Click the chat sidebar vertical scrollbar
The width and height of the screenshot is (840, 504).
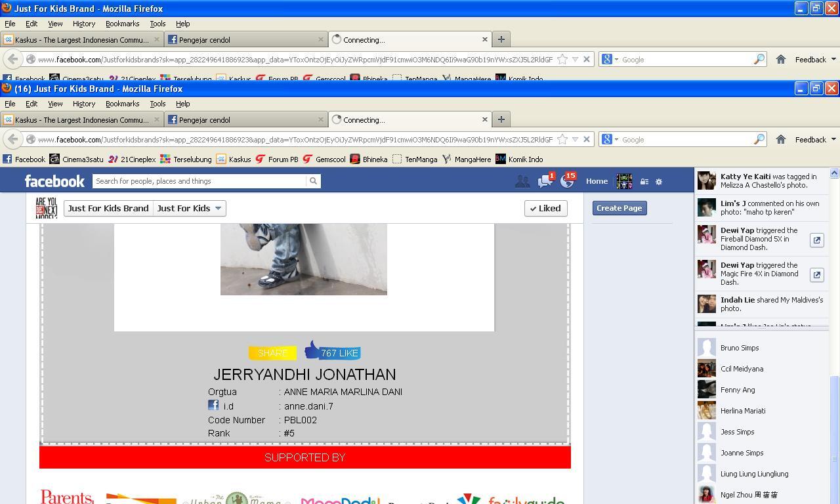tap(834, 420)
